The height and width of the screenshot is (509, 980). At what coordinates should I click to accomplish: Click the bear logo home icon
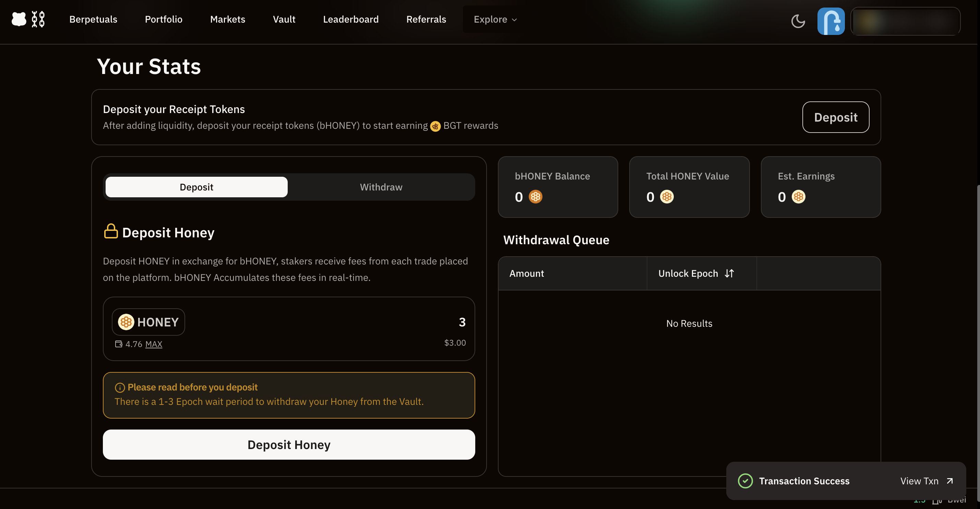point(19,19)
